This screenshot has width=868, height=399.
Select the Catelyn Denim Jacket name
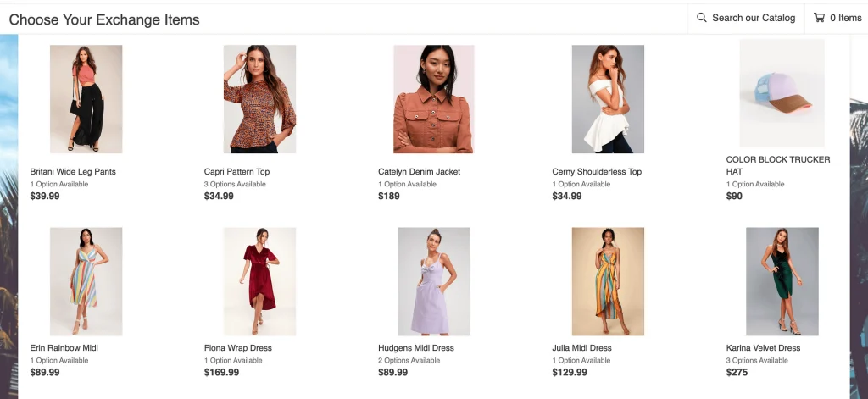point(419,172)
